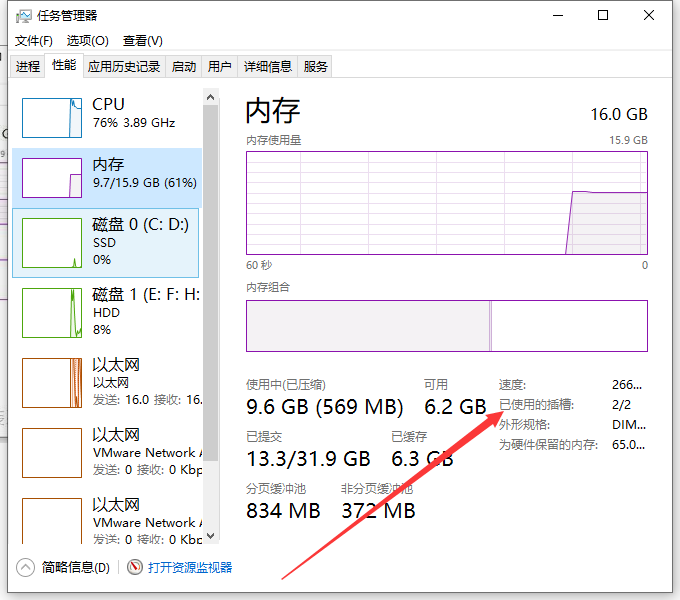The height and width of the screenshot is (600, 680).
Task: Open 磁盘 1 HDD performance panel
Action: point(52,312)
